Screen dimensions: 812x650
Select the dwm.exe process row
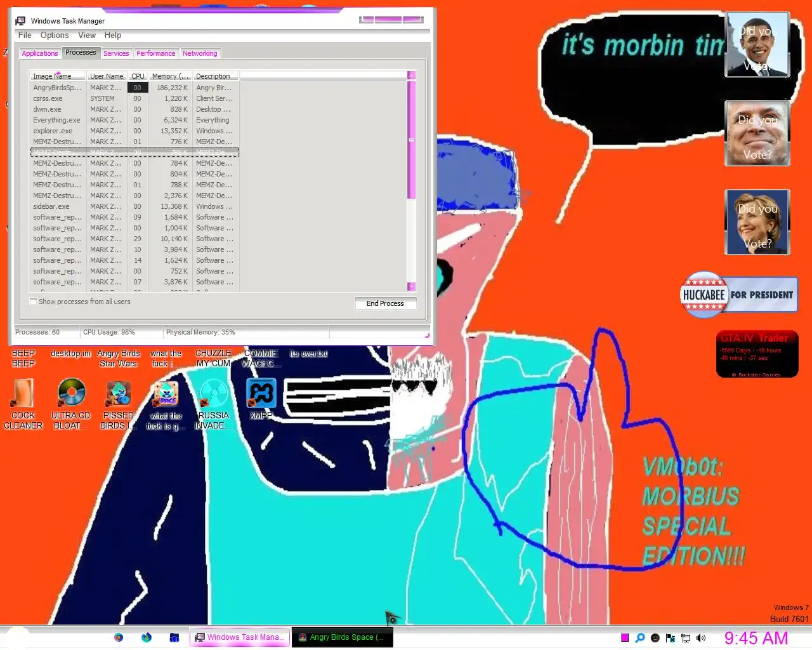tap(134, 109)
